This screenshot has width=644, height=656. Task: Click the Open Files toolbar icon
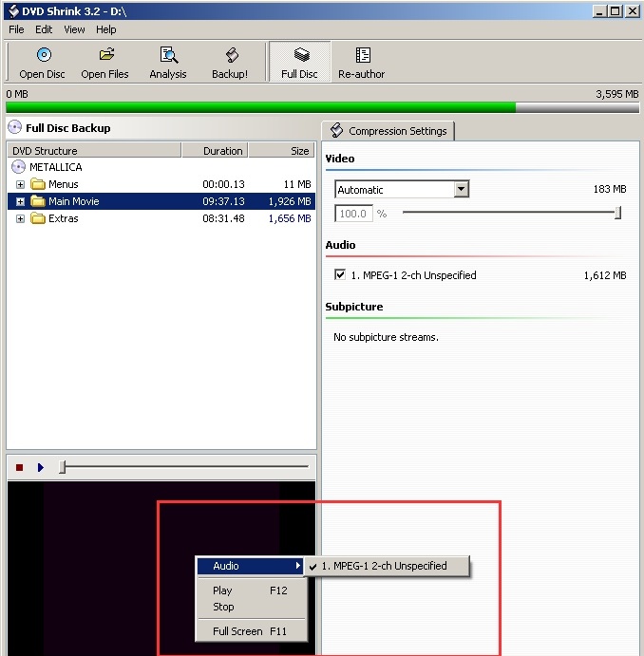tap(106, 54)
